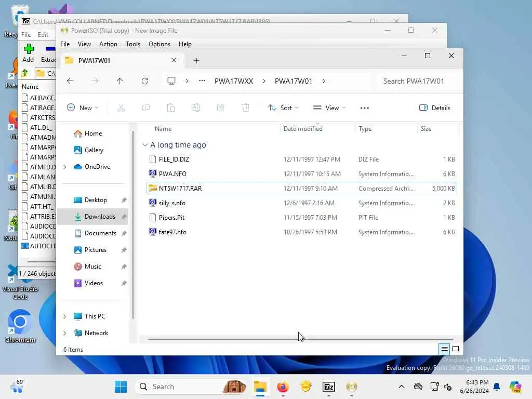This screenshot has width=532, height=399.
Task: Open the New dropdown in Explorer
Action: point(83,108)
